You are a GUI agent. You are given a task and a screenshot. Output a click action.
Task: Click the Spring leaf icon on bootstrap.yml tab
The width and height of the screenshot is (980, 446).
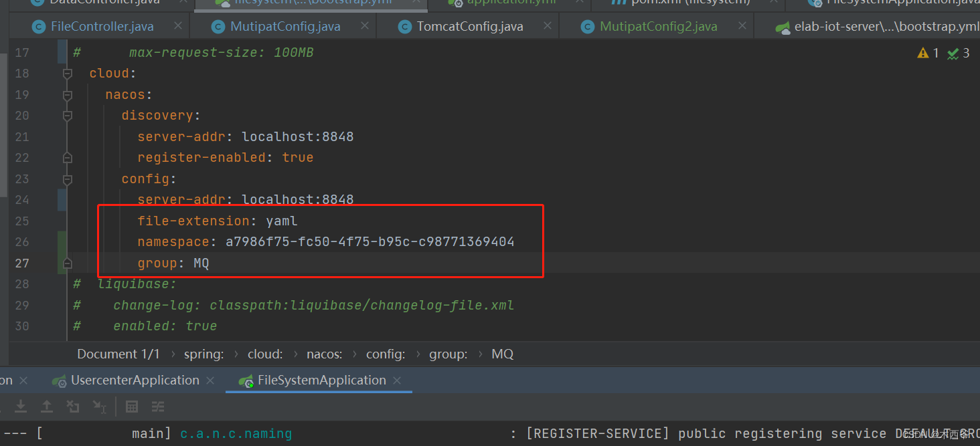tap(782, 26)
